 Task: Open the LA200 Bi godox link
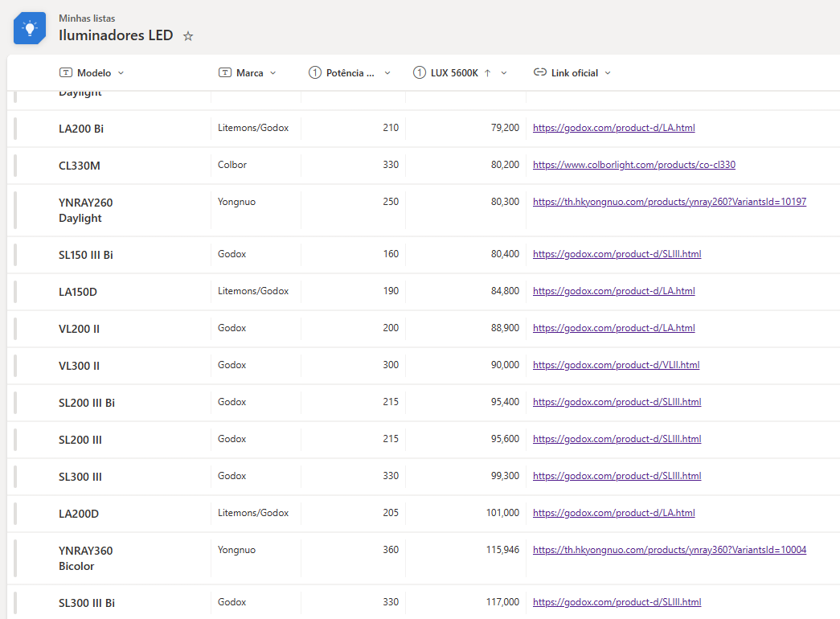614,128
